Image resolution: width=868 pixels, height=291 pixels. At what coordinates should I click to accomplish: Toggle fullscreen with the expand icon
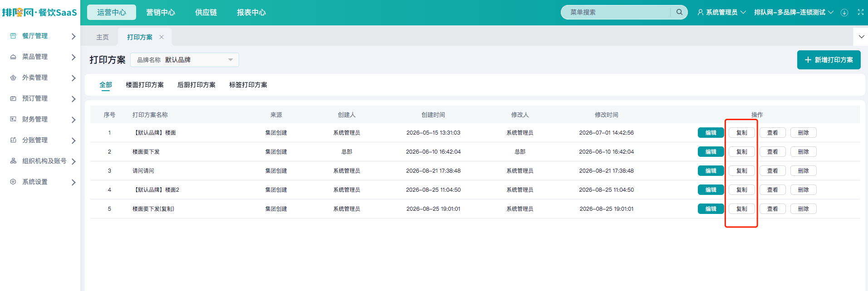click(861, 12)
